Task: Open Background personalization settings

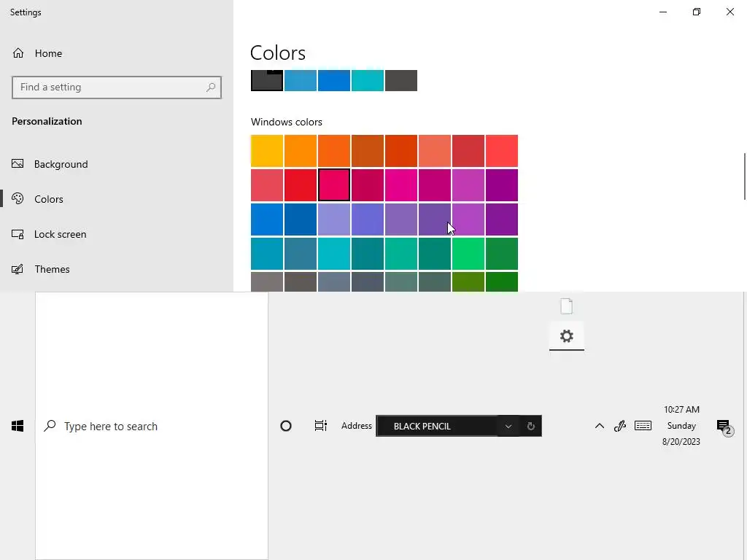Action: pyautogui.click(x=61, y=164)
